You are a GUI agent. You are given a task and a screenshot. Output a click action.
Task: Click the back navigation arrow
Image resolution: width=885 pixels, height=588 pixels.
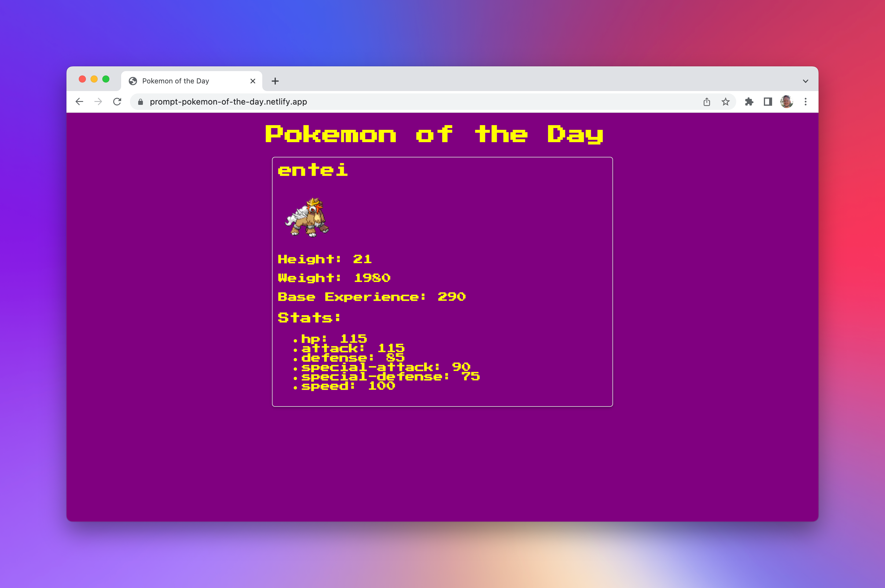[x=79, y=102]
